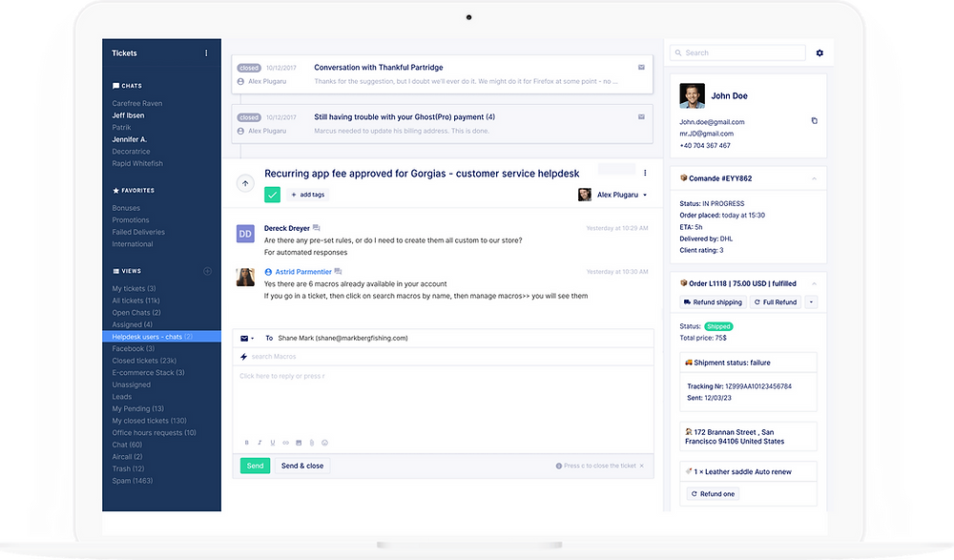Image resolution: width=954 pixels, height=560 pixels.
Task: Open the Alex Plugaru assignee dropdown
Action: pos(612,195)
